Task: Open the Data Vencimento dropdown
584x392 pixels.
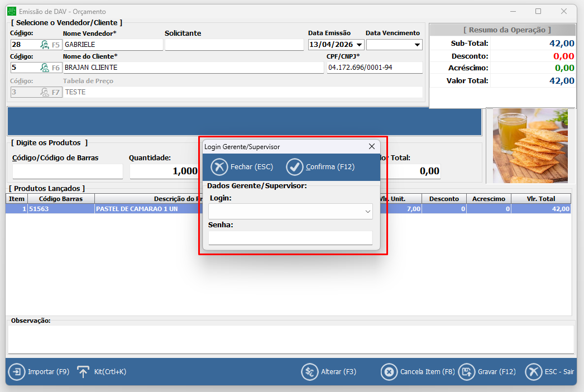Action: click(417, 45)
